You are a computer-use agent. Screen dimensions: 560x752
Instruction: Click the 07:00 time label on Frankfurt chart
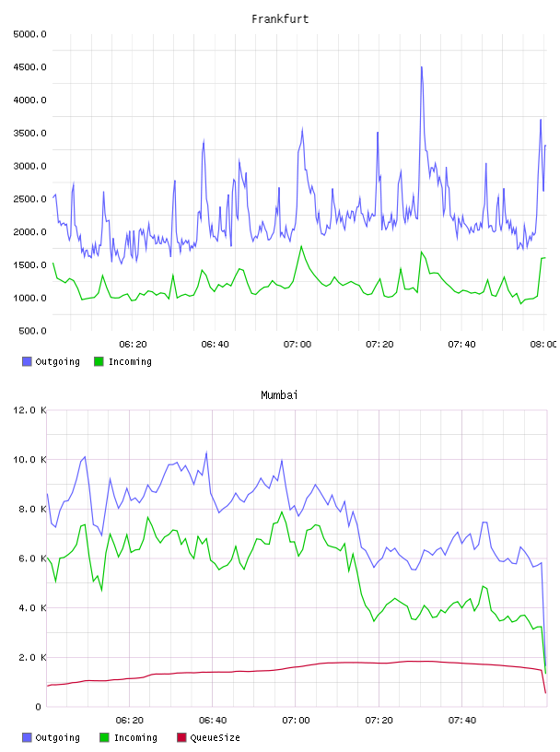click(x=297, y=345)
